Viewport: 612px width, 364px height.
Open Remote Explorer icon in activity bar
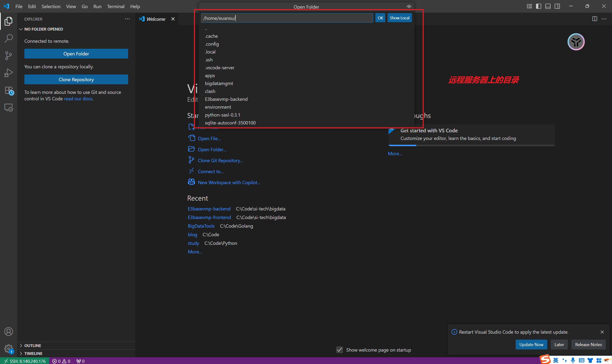pyautogui.click(x=9, y=108)
